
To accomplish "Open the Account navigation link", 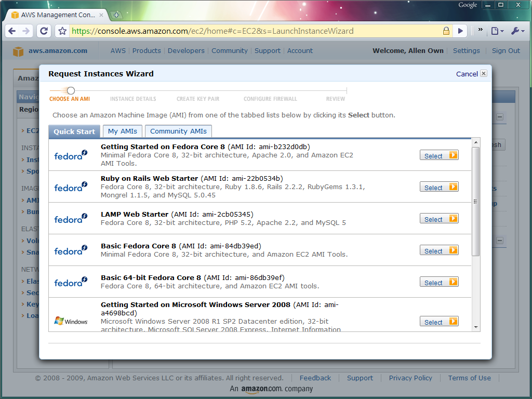I will click(300, 51).
